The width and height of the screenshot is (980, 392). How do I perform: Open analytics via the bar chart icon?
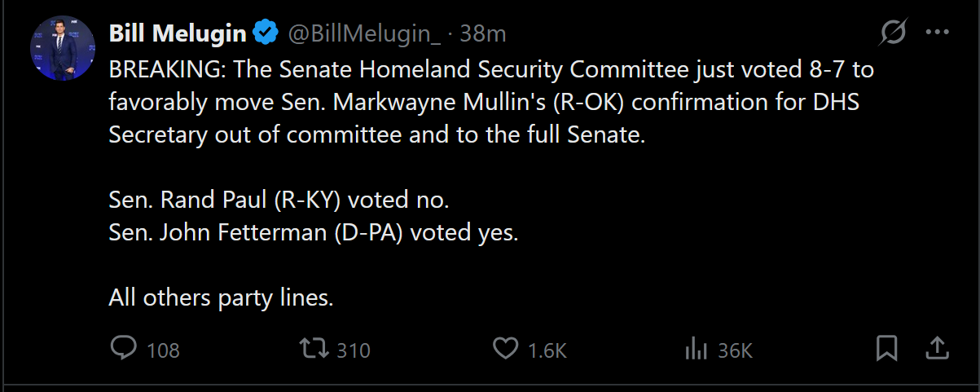(x=695, y=349)
